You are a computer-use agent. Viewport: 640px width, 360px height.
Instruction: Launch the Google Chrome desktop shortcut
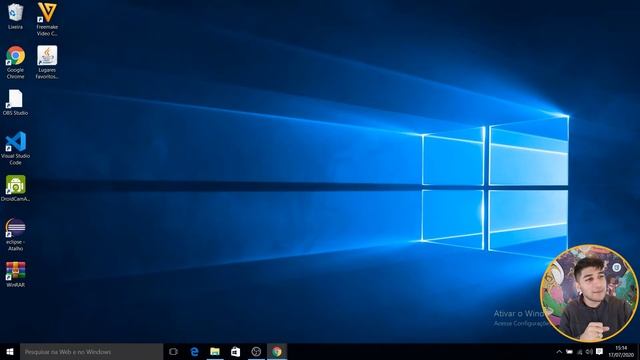(x=15, y=62)
